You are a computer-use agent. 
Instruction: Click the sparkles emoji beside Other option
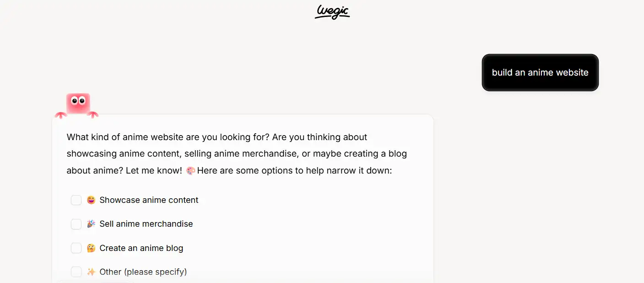(x=91, y=272)
